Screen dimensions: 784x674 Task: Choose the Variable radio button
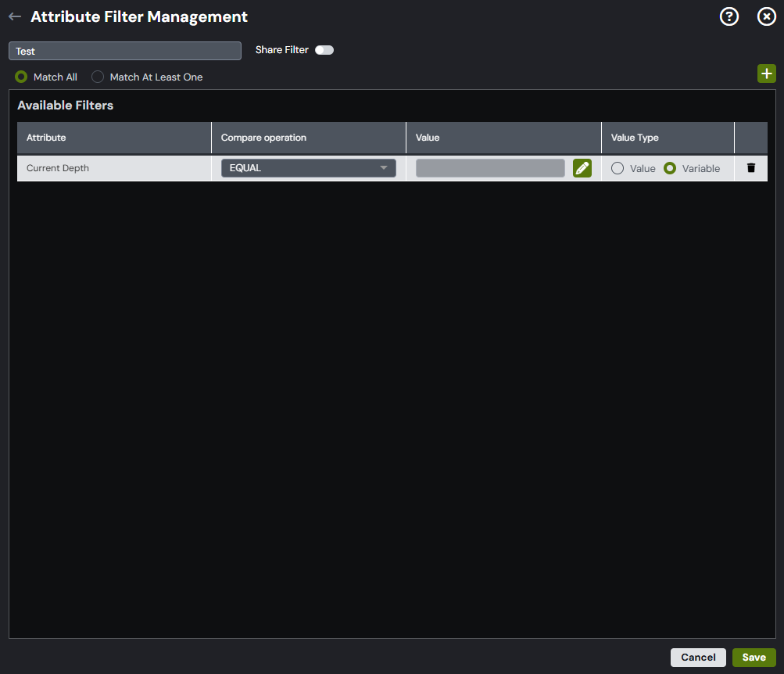(670, 169)
